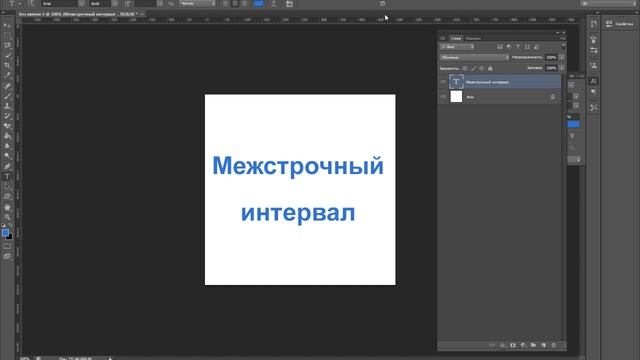Image resolution: width=640 pixels, height=360 pixels.
Task: Filter layers by adjustment layers
Action: click(509, 47)
